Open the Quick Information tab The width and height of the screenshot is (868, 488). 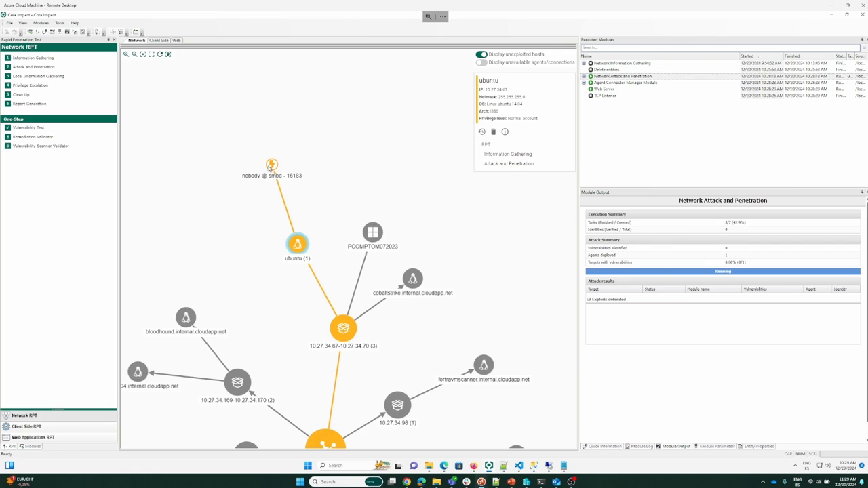click(x=602, y=446)
